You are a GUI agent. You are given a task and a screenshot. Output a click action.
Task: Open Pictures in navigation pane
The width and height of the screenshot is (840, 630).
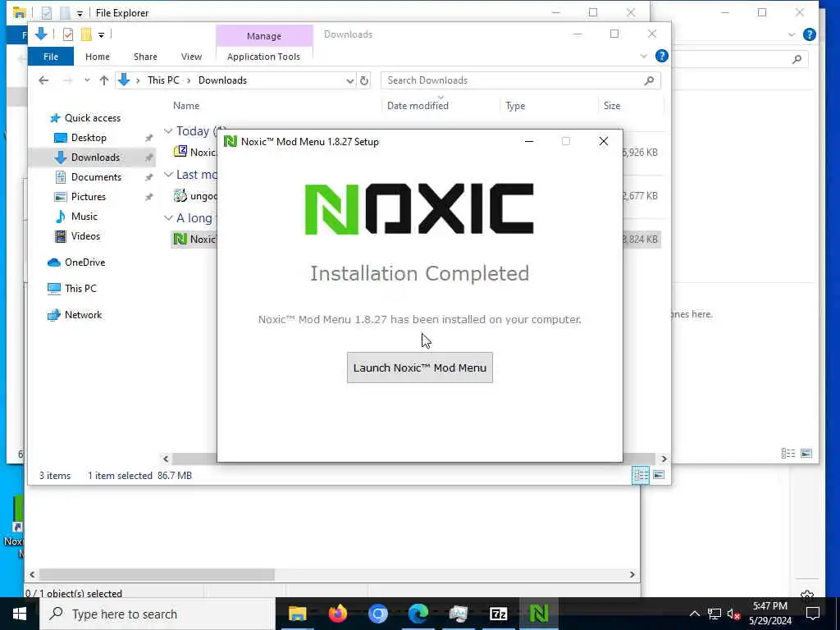89,197
